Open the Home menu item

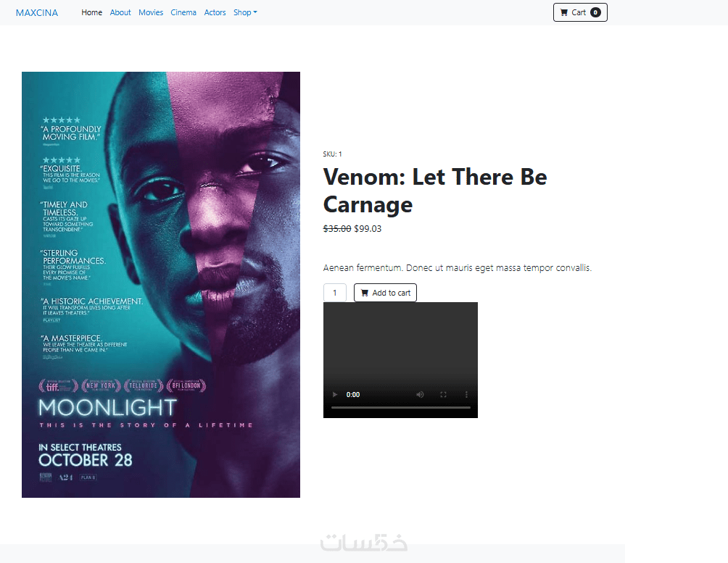pyautogui.click(x=91, y=12)
